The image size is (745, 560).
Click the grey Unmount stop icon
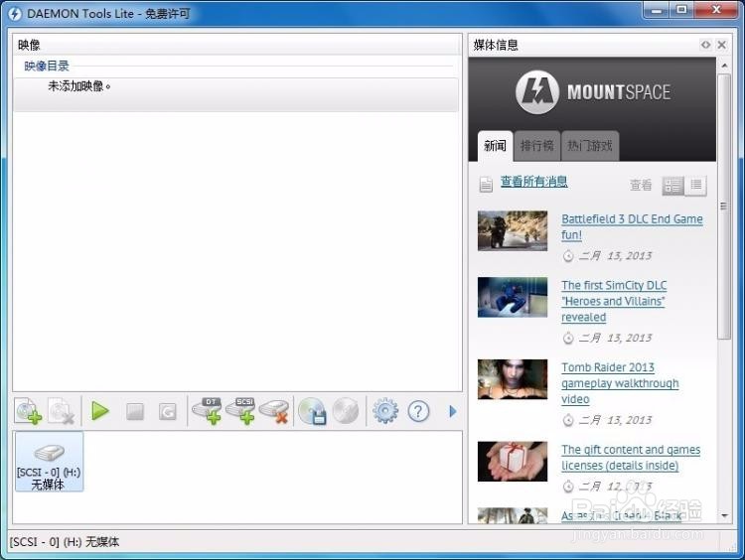point(135,412)
